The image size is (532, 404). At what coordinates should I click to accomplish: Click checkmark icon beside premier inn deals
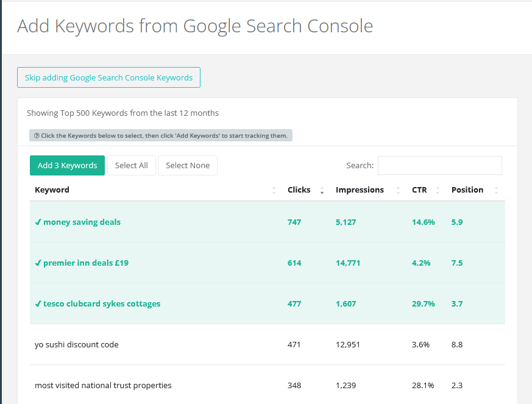coord(38,263)
